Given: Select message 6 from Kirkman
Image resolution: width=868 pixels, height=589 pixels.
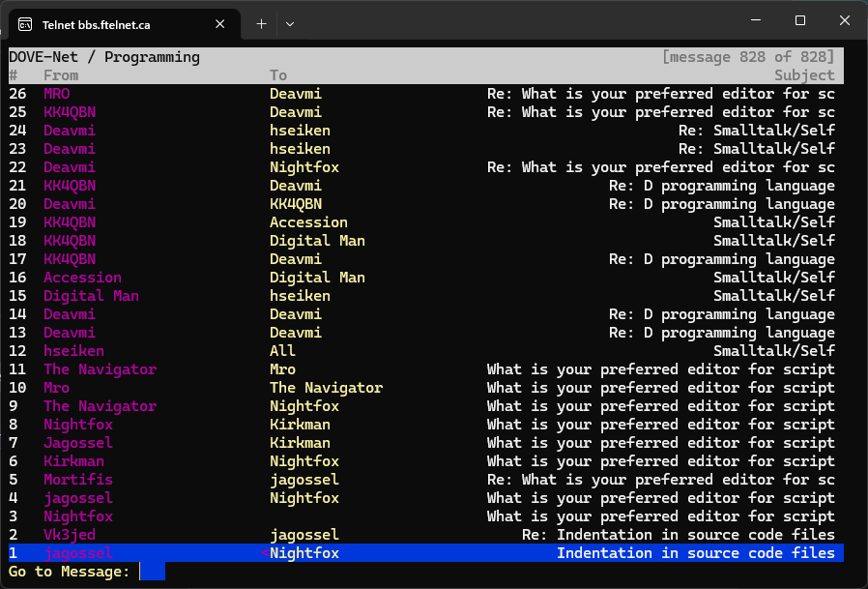Looking at the screenshot, I should 425,461.
